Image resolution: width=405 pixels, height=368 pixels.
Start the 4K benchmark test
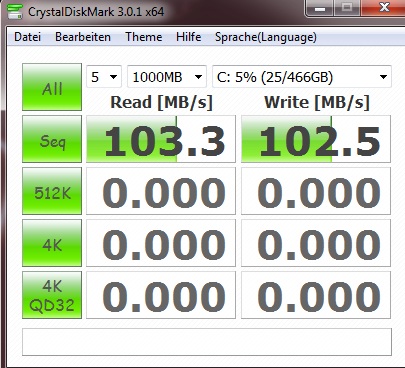coord(52,243)
